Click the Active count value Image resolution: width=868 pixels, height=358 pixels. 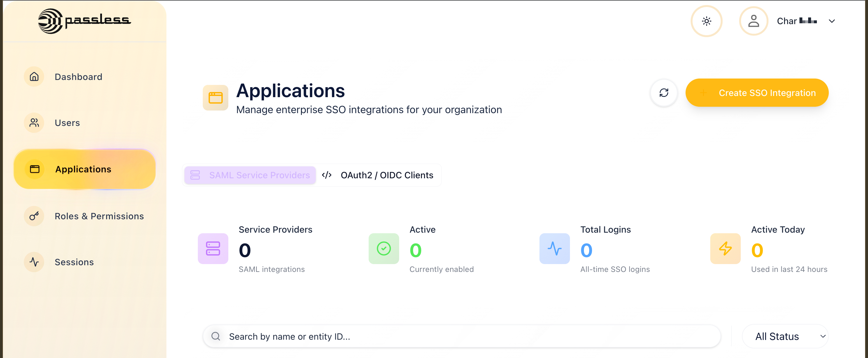(415, 250)
